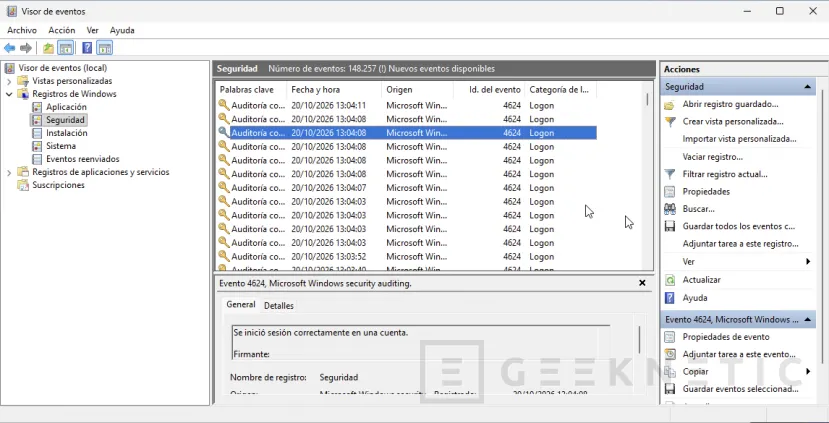This screenshot has width=829, height=423.
Task: Select the event dated 20/10/2026 13:04:07
Action: (406, 188)
